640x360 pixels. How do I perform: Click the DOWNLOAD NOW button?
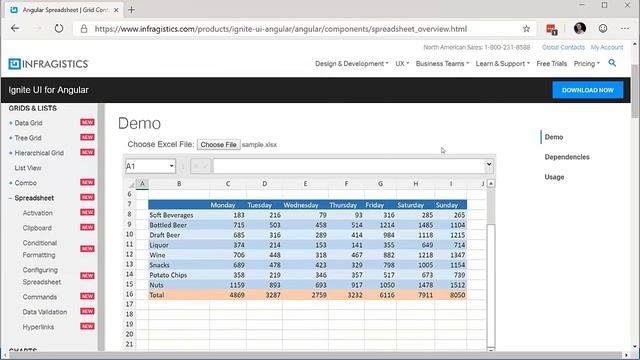point(588,90)
